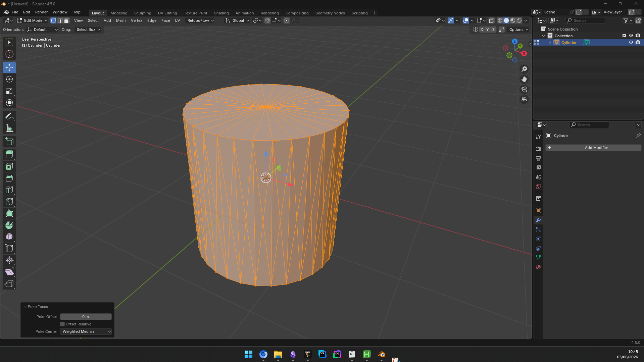Click the Options button

point(518,30)
